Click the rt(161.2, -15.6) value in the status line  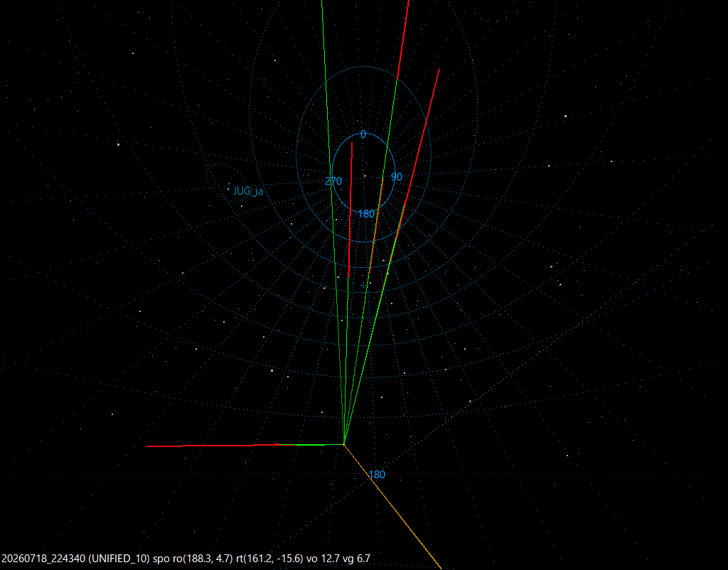click(269, 559)
